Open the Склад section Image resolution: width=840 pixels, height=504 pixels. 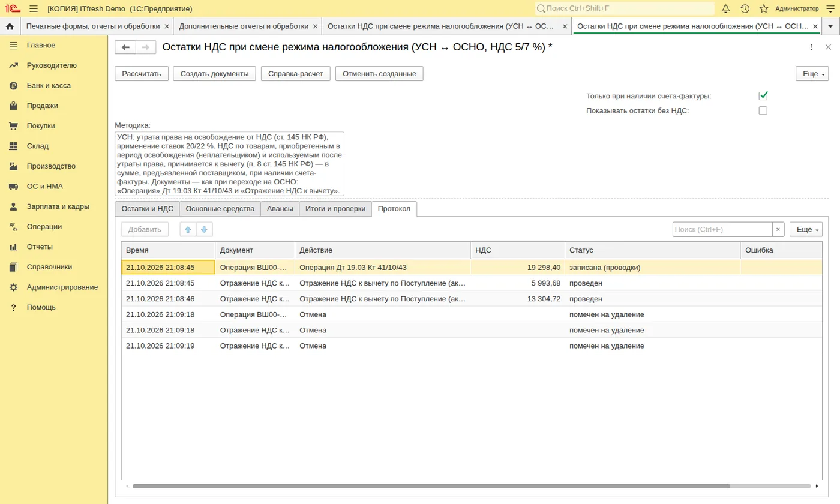pyautogui.click(x=38, y=146)
